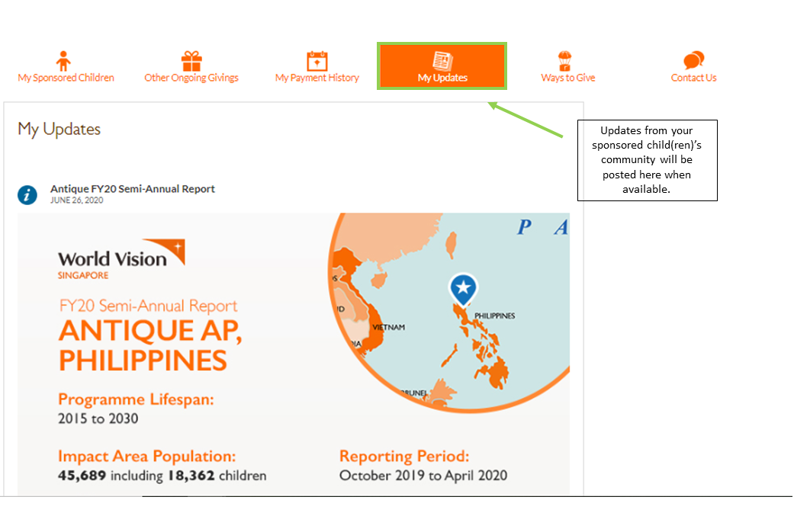The image size is (794, 532).
Task: Click the blue info icon beside Antique report
Action: pyautogui.click(x=27, y=195)
